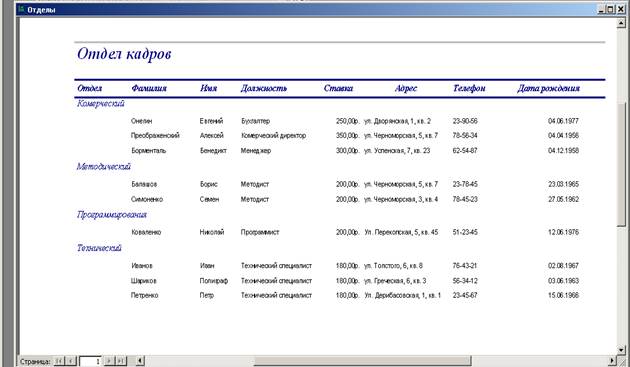
Task: Click the phone number 56-34-12
Action: [465, 281]
